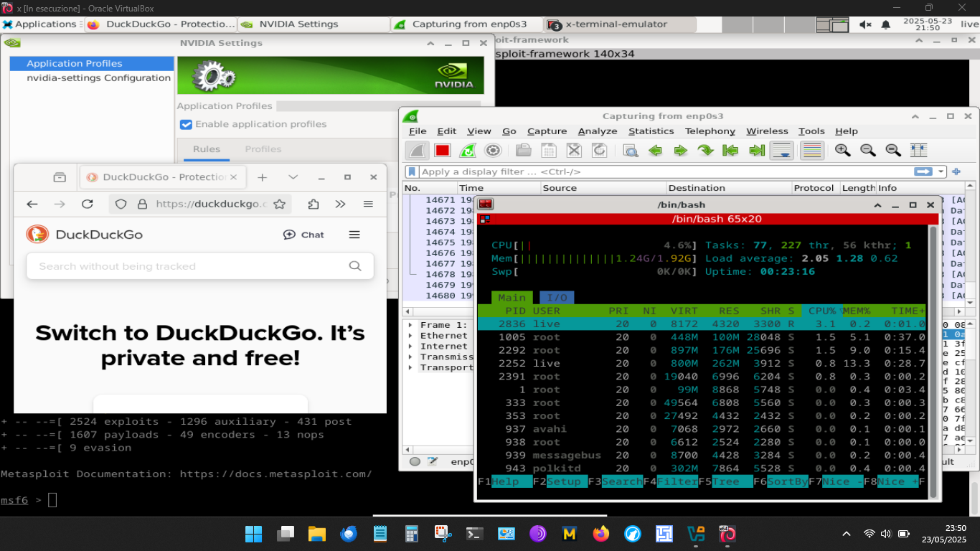Jump to the first packet
Image resolution: width=980 pixels, height=551 pixels.
pos(730,151)
